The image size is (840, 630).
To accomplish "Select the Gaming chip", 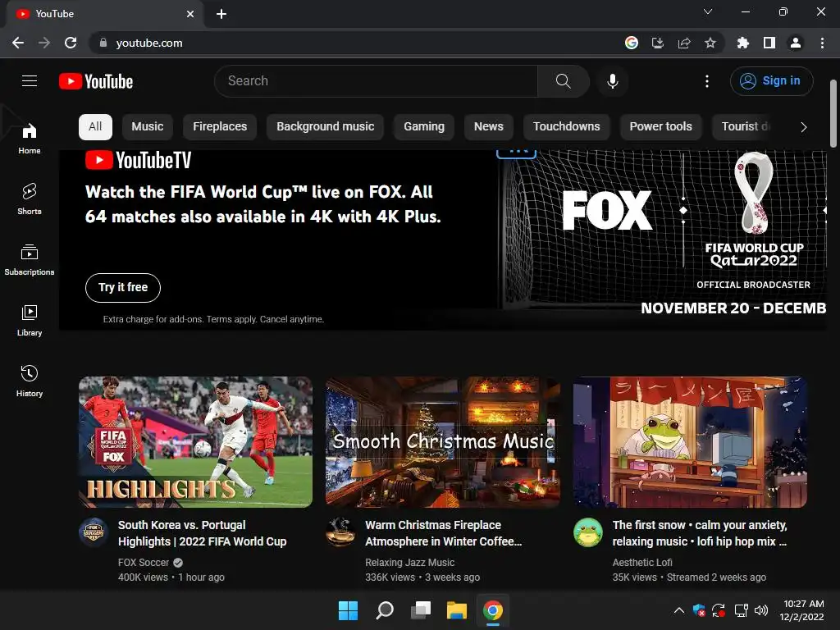I will tap(424, 127).
